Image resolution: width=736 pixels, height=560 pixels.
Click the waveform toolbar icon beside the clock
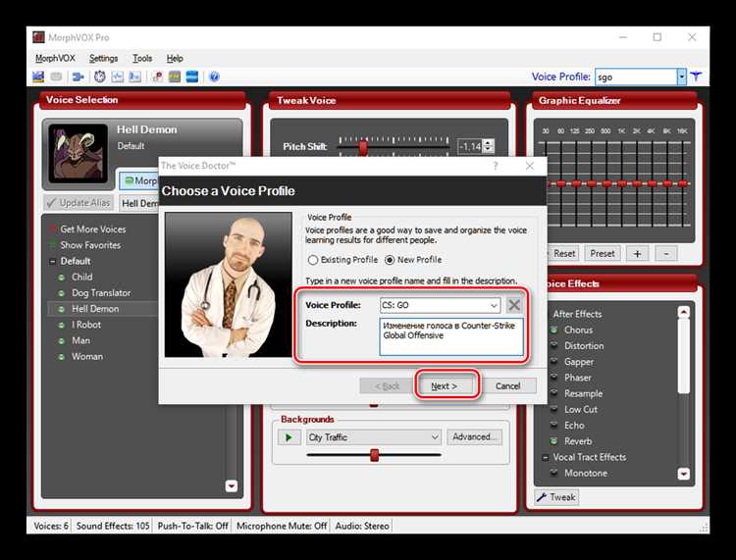tap(118, 76)
